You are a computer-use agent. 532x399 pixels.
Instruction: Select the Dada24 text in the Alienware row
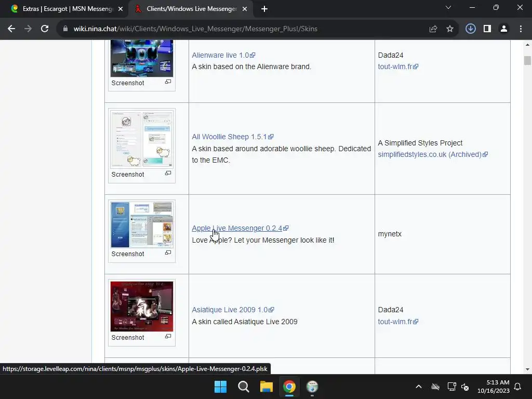(x=391, y=55)
